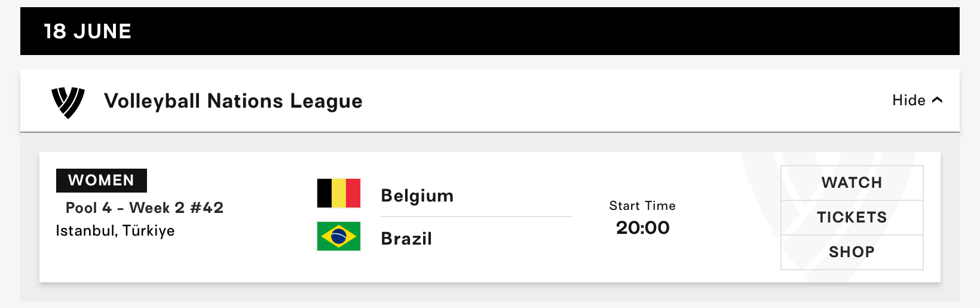Screen dimensions: 980x308
Task: Click the Belgium flag icon
Action: pos(339,193)
